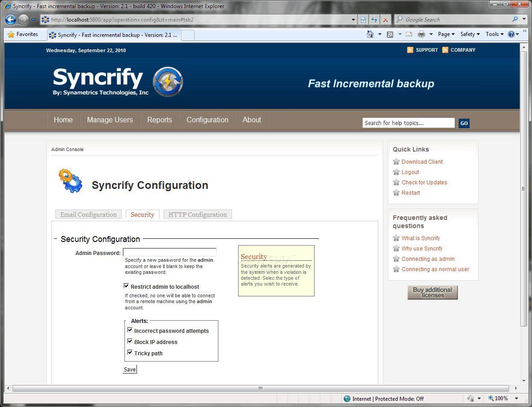
Task: Toggle Compatibility View icon in address bar
Action: (x=363, y=20)
